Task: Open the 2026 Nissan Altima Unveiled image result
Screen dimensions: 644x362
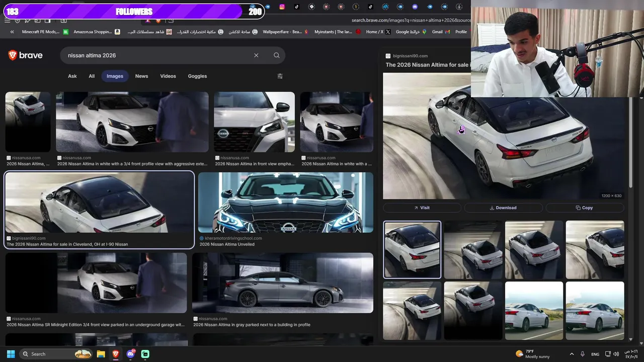Action: pos(286,203)
